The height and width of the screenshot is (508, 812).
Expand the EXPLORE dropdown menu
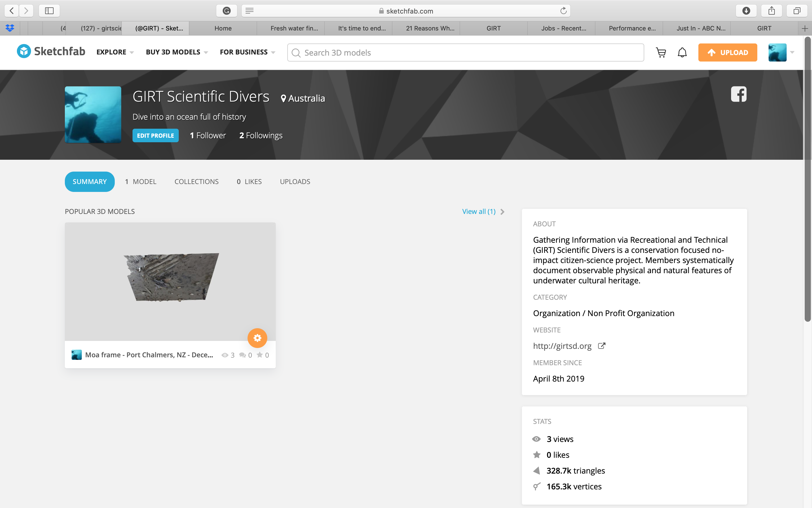[x=115, y=52]
